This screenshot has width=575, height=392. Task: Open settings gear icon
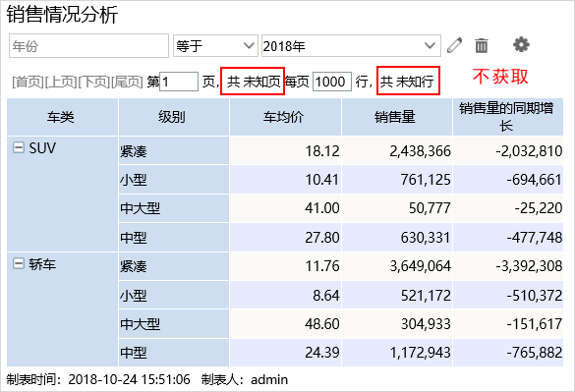[x=521, y=45]
